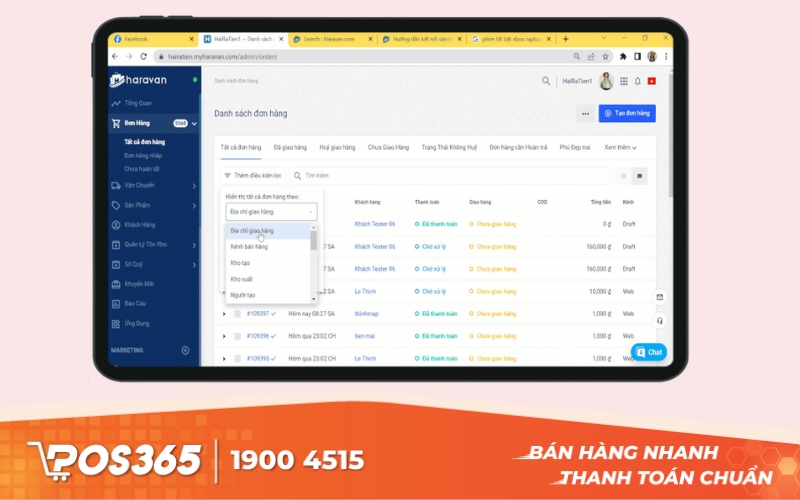This screenshot has width=800, height=500.
Task: Open Khuyến Mãi promotions
Action: (138, 284)
